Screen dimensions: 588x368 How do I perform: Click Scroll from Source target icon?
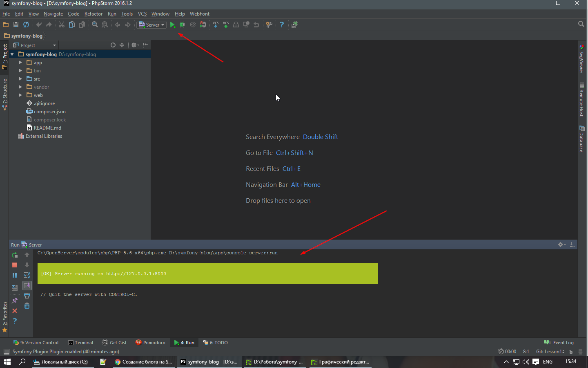pyautogui.click(x=113, y=45)
